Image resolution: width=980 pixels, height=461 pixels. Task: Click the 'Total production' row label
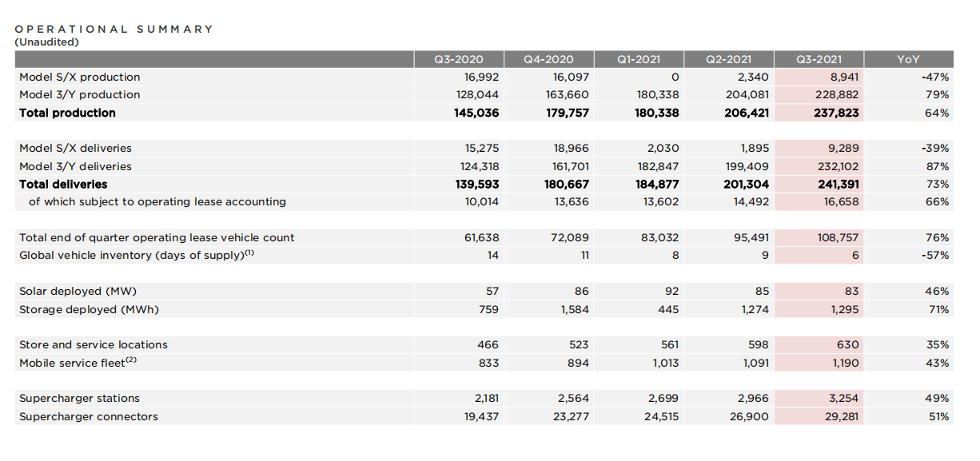(68, 113)
